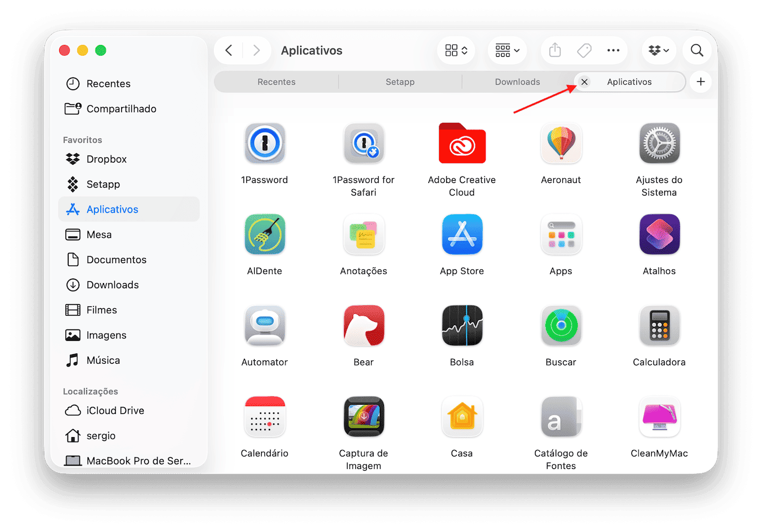Select Setapp in the sidebar
The image size is (762, 532).
pos(129,184)
